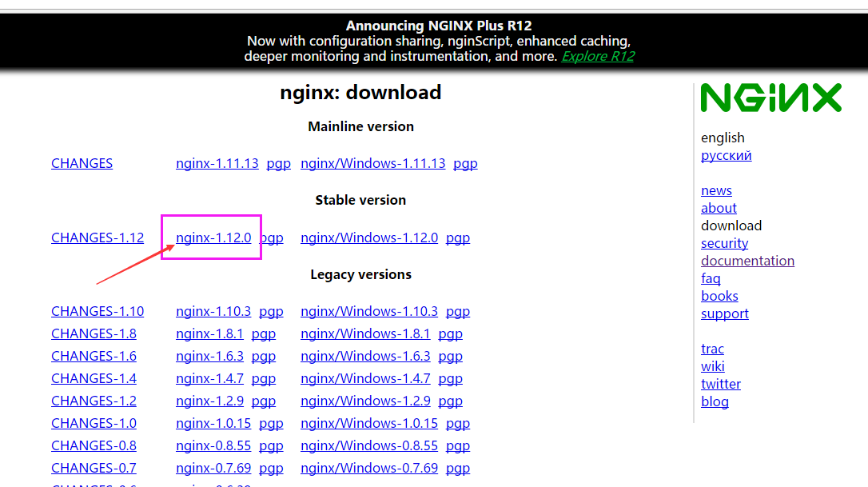Screen dimensions: 868x487
Task: Go to the security page
Action: (725, 243)
